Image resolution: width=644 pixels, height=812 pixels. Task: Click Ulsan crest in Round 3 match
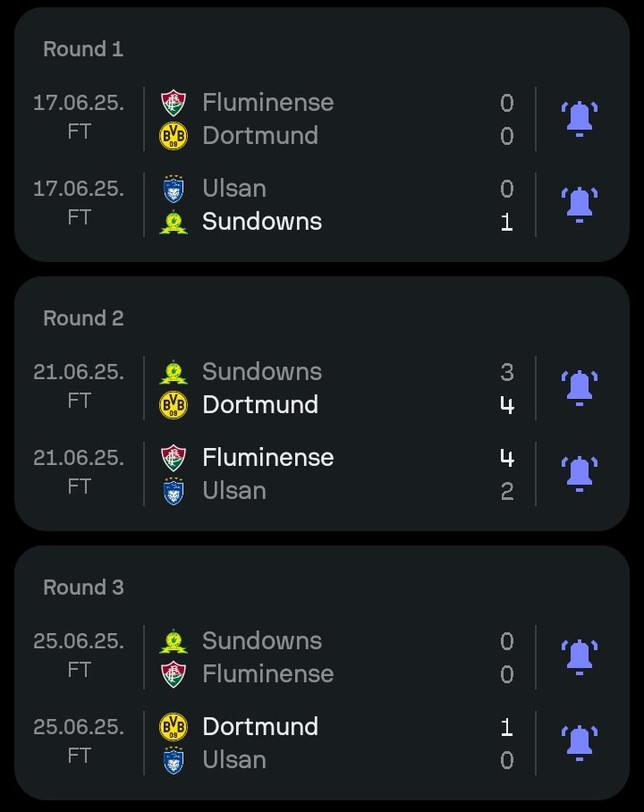[174, 760]
